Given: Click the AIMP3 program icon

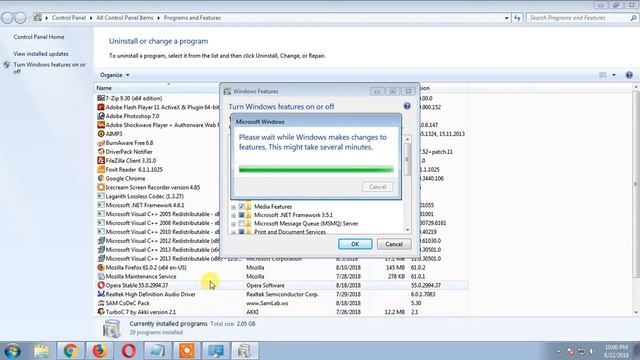Looking at the screenshot, I should click(101, 133).
